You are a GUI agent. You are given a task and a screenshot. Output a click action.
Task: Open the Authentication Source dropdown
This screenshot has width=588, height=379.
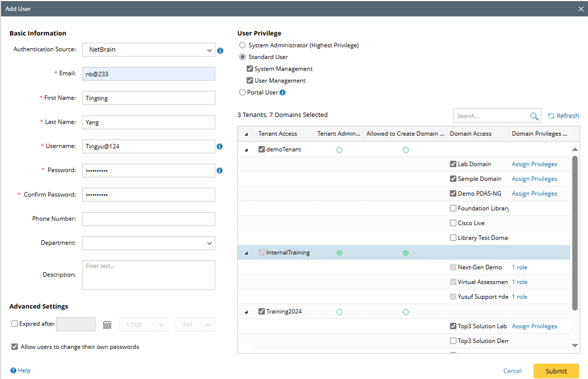pos(149,50)
